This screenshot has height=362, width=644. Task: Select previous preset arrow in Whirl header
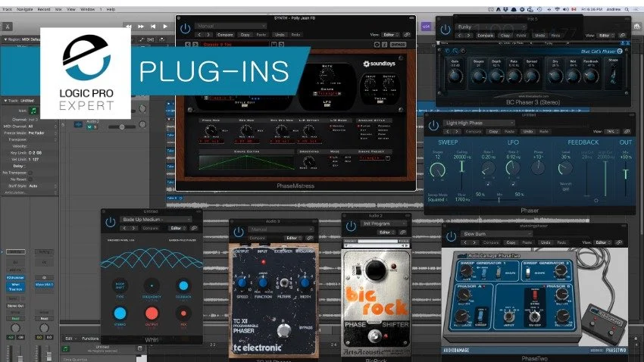coord(125,228)
